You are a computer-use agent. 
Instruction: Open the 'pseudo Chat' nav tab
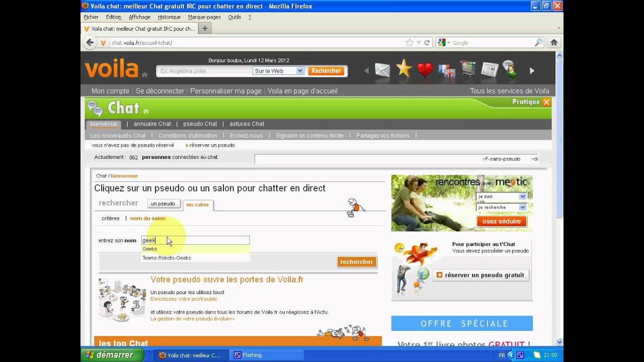[x=200, y=124]
